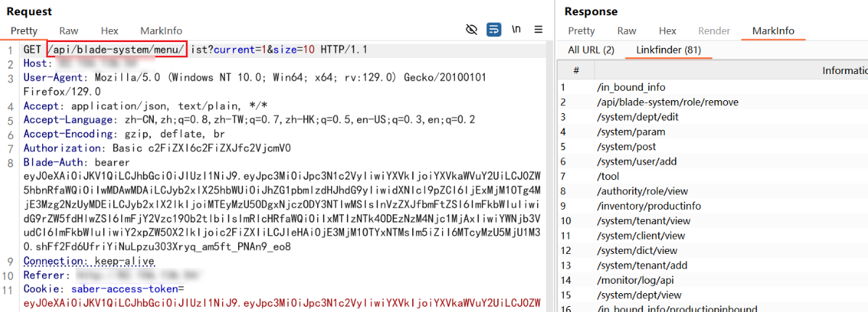Viewport: 868px width, 312px height.
Task: Open the hamburger options menu in Request
Action: tap(539, 30)
